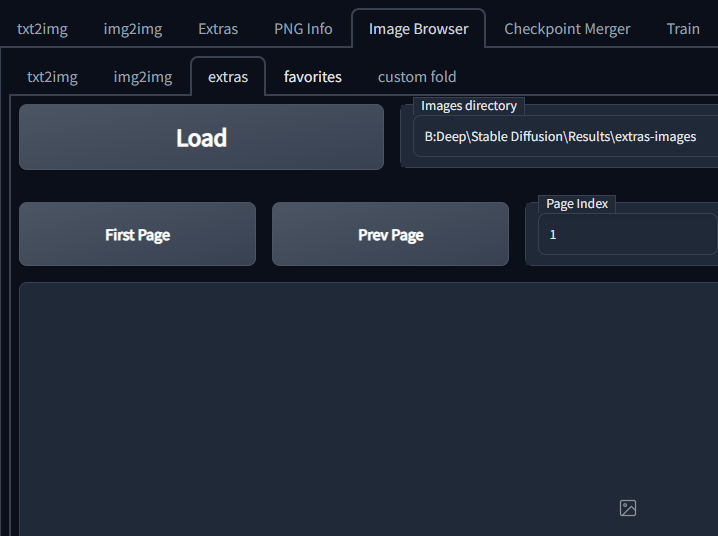This screenshot has width=718, height=536.
Task: Click the Page Index number field
Action: (627, 234)
